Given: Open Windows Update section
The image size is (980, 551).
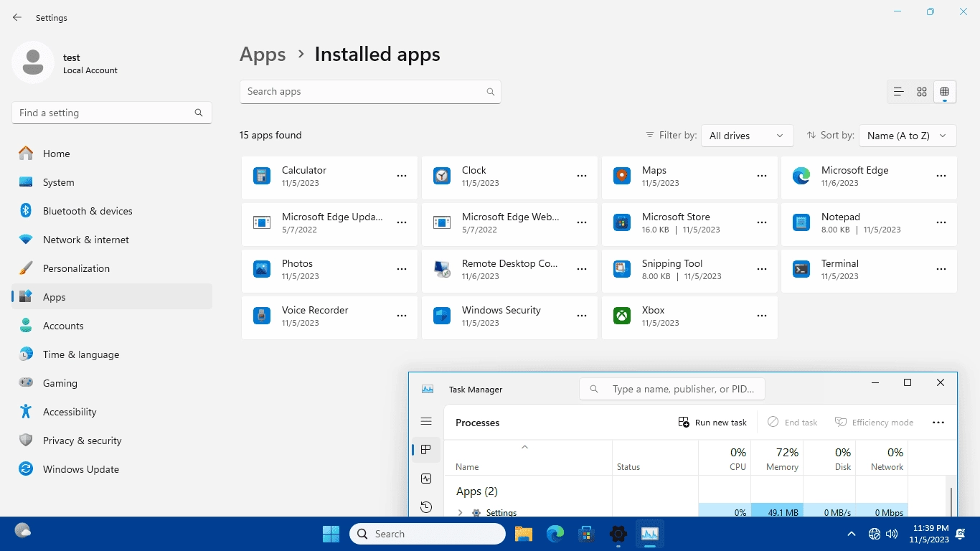Looking at the screenshot, I should pos(112,469).
